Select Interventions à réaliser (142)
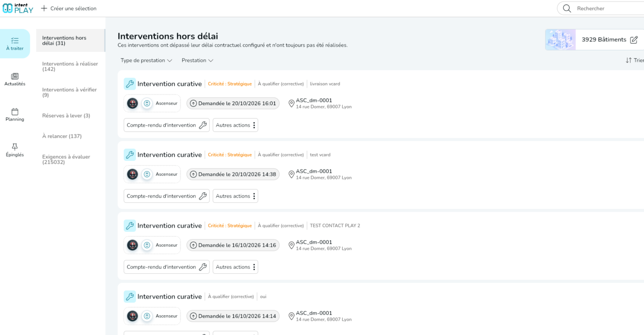The width and height of the screenshot is (644, 335). (71, 66)
